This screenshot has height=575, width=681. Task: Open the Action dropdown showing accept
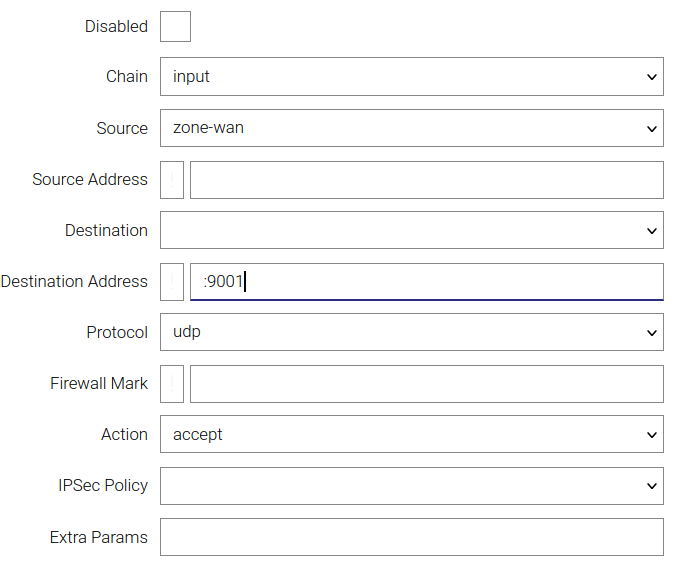[411, 435]
